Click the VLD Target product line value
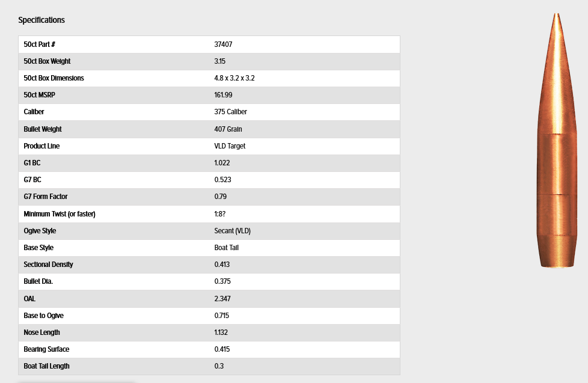Viewport: 588px width, 383px height. click(230, 146)
